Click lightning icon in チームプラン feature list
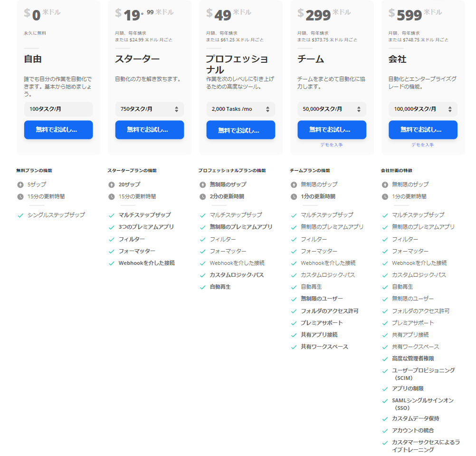The height and width of the screenshot is (456, 476). [x=294, y=184]
